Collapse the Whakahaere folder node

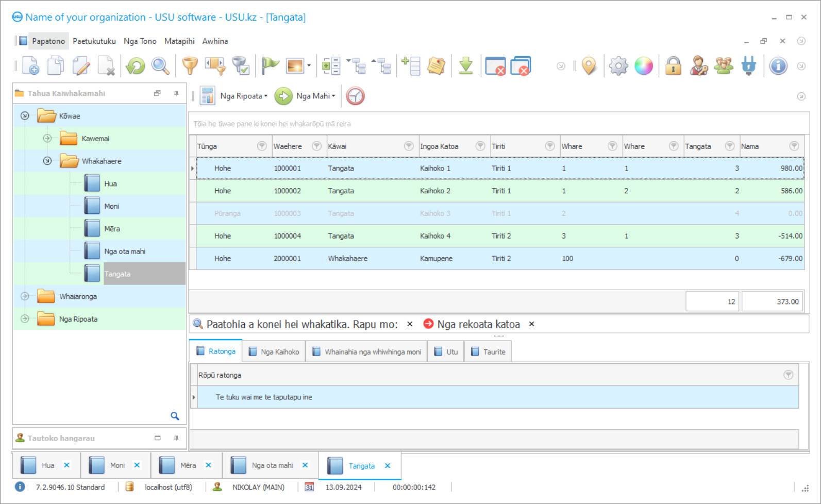(47, 161)
